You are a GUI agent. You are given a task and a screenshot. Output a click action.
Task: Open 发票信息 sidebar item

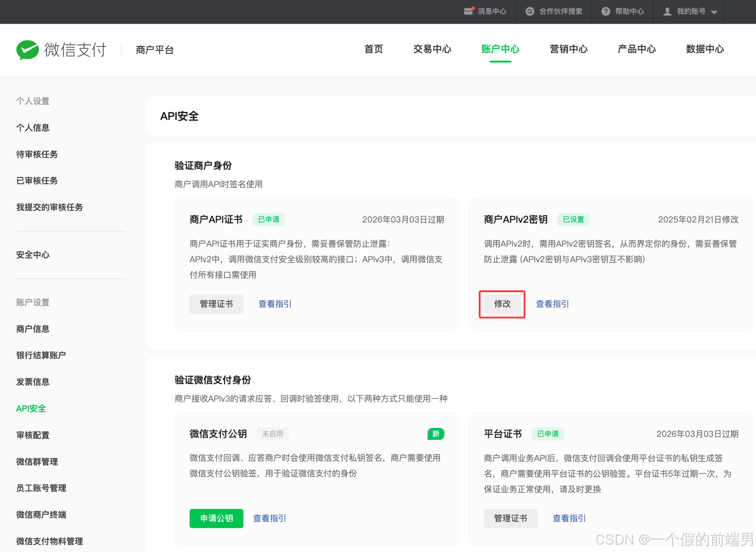click(33, 382)
